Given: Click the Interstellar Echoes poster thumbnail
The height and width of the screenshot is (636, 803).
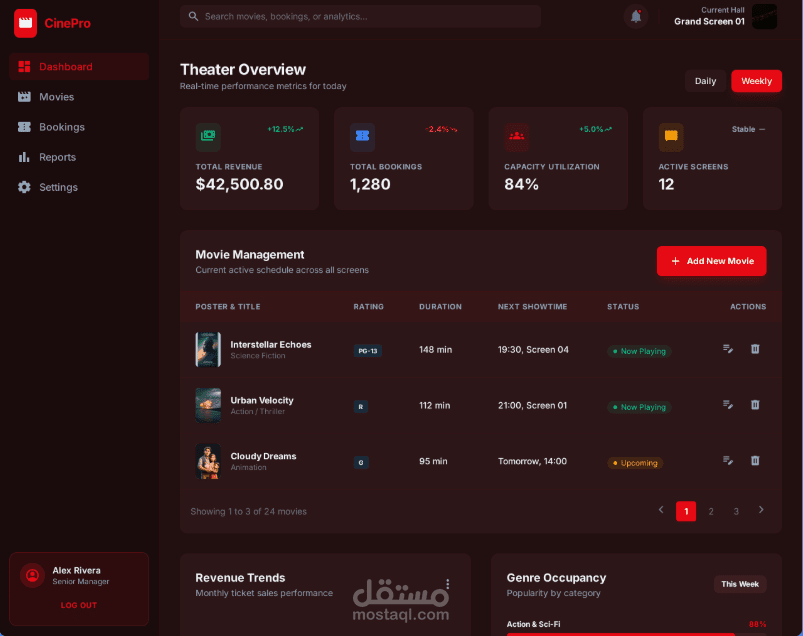Looking at the screenshot, I should (208, 350).
